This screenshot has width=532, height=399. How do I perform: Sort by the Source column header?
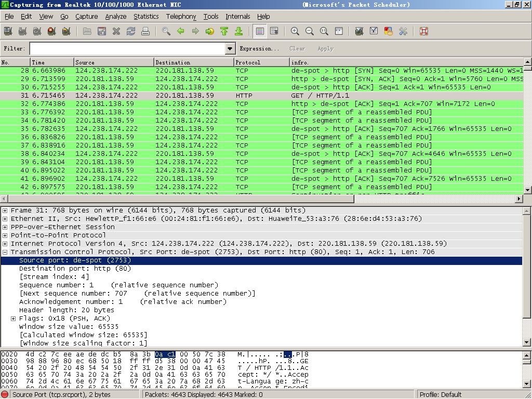[114, 62]
